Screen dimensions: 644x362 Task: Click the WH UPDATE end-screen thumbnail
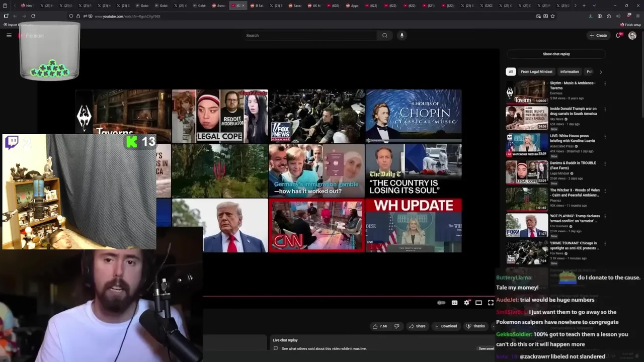(414, 225)
